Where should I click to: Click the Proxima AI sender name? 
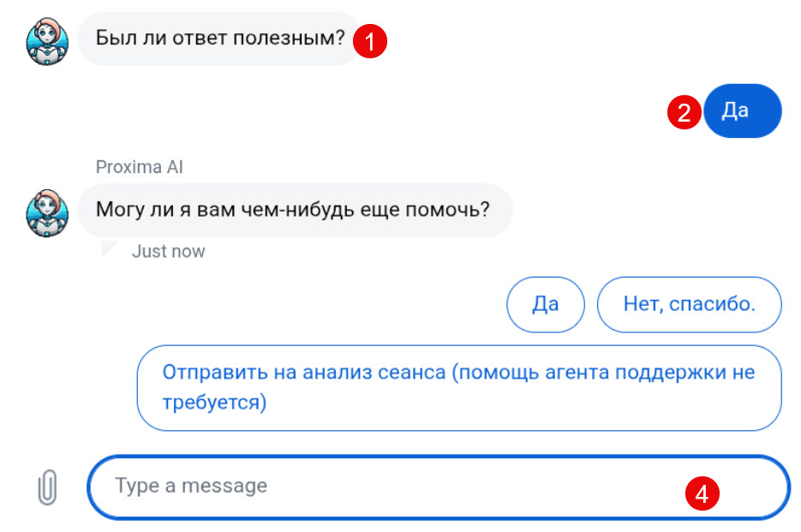[x=140, y=167]
